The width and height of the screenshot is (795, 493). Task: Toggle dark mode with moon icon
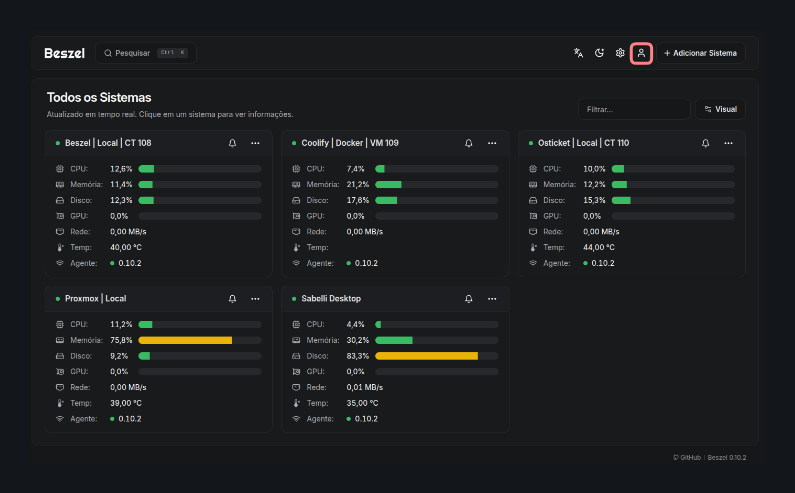(599, 53)
